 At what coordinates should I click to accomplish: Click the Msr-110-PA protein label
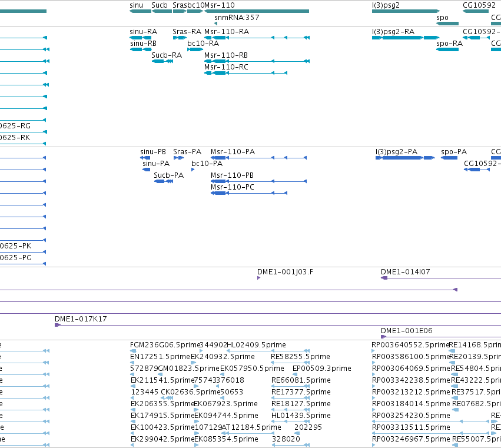click(x=233, y=152)
